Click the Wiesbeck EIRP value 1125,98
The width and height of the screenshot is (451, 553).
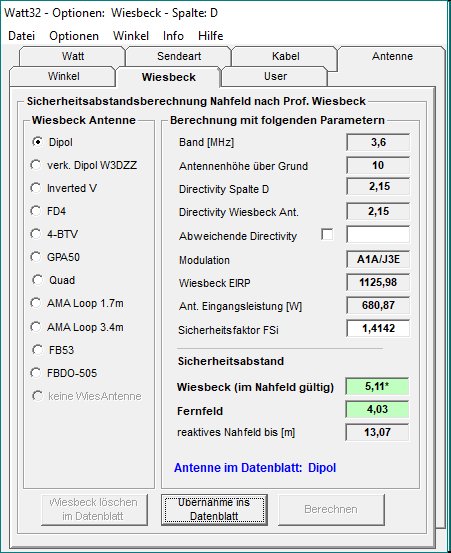tap(378, 282)
